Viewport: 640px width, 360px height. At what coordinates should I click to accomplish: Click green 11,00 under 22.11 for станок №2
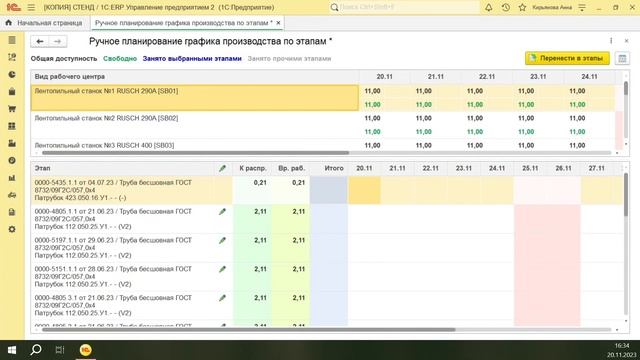click(x=475, y=132)
